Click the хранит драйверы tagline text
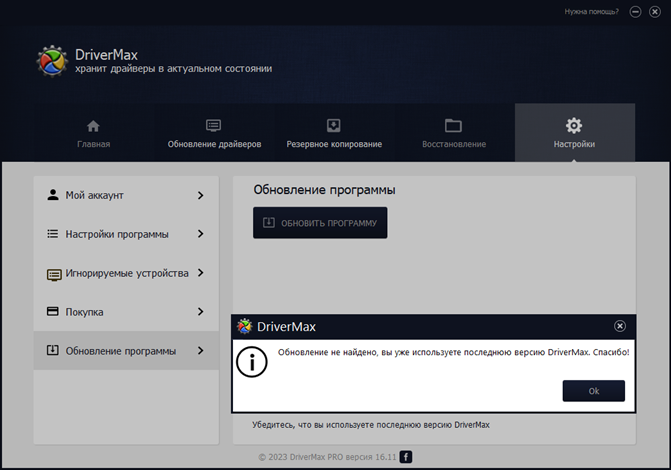Screen dimensions: 671x470 pyautogui.click(x=173, y=69)
